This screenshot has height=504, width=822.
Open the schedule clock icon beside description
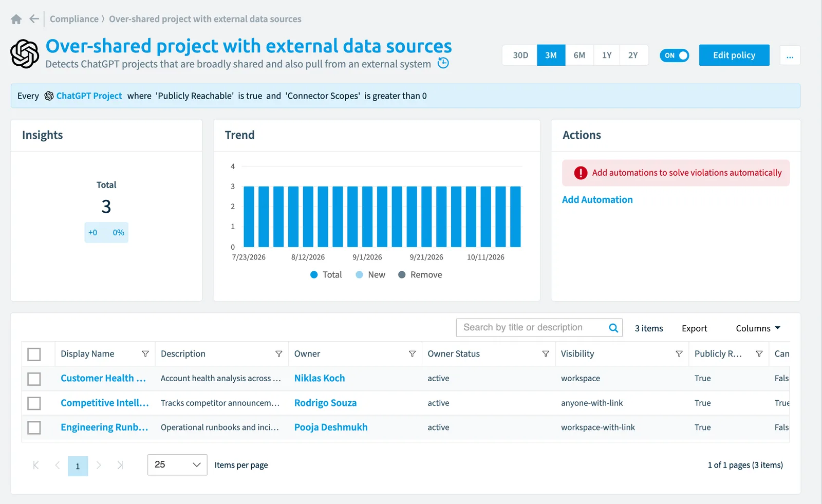coord(443,63)
